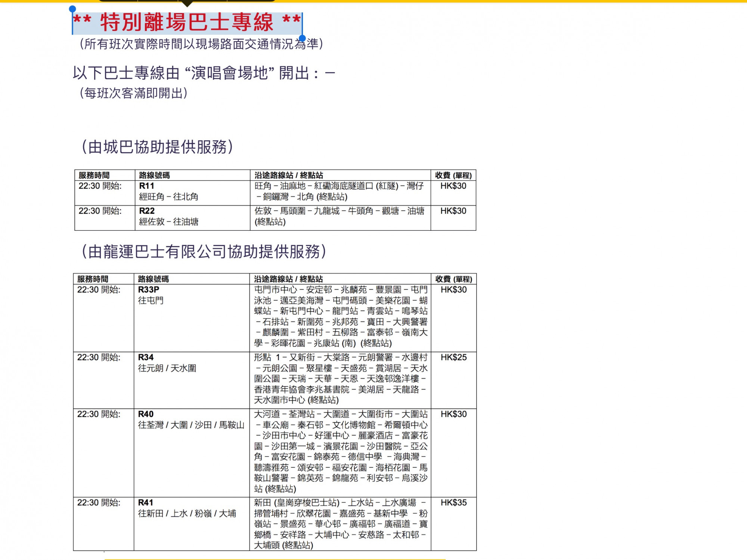The image size is (747, 560).
Task: Tap the bottom-right blue selection handle
Action: click(x=303, y=38)
